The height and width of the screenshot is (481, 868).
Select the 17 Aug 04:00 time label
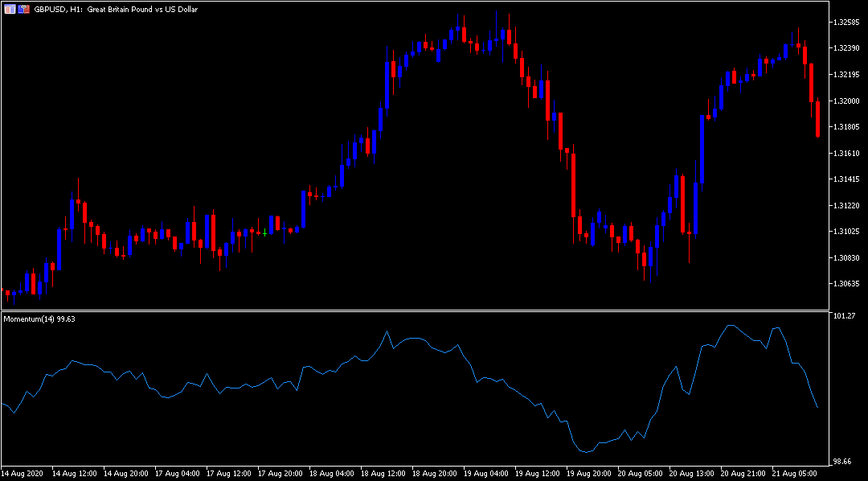click(x=177, y=474)
